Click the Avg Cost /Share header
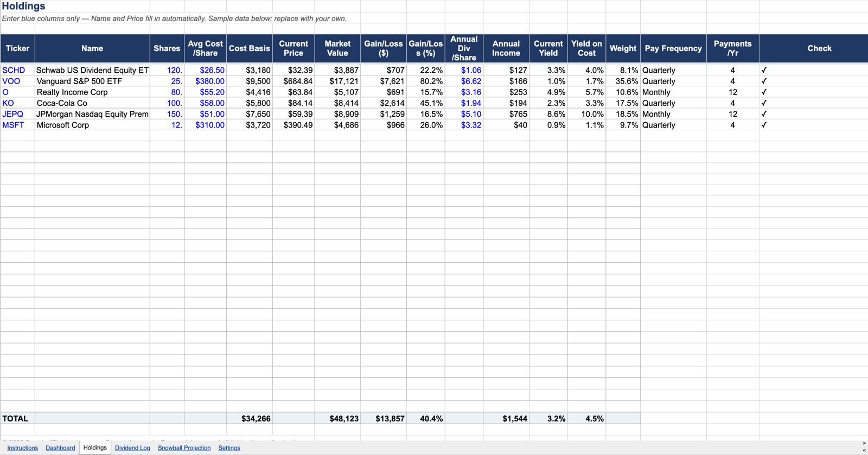This screenshot has height=455, width=868. click(x=206, y=48)
